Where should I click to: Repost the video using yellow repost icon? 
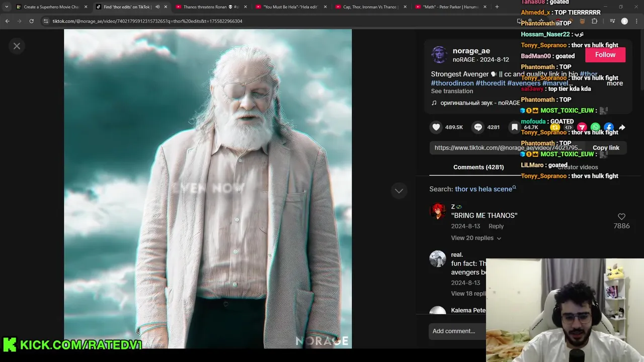click(555, 127)
